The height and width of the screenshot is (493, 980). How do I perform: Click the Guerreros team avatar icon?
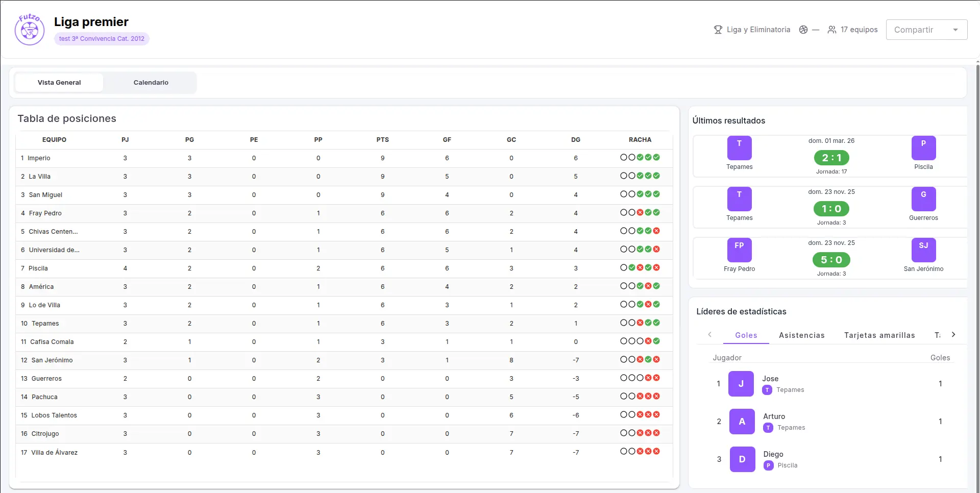(x=923, y=199)
